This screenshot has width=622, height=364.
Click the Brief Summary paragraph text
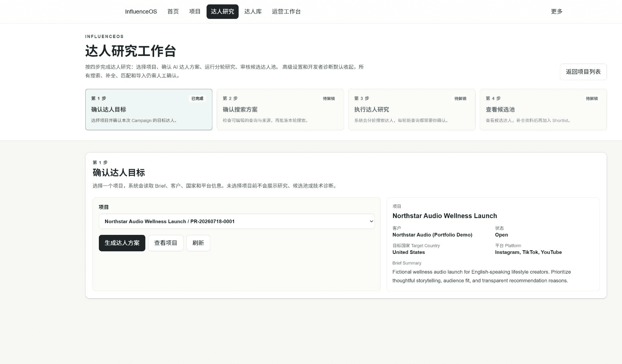click(x=482, y=276)
